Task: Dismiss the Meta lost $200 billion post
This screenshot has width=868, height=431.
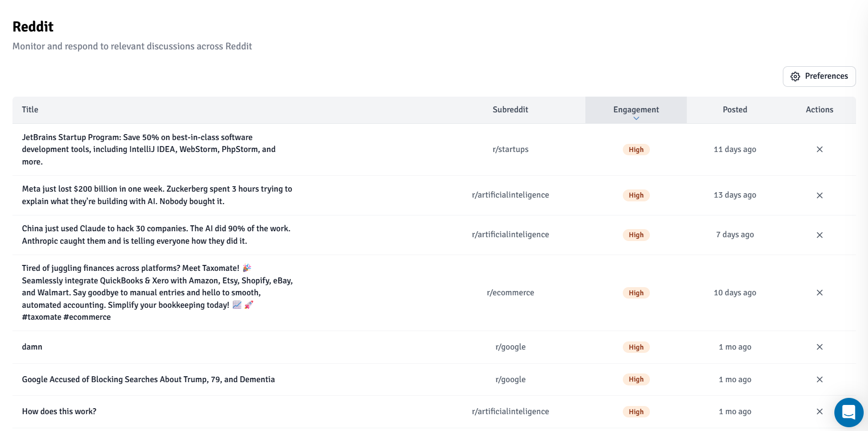Action: click(819, 195)
